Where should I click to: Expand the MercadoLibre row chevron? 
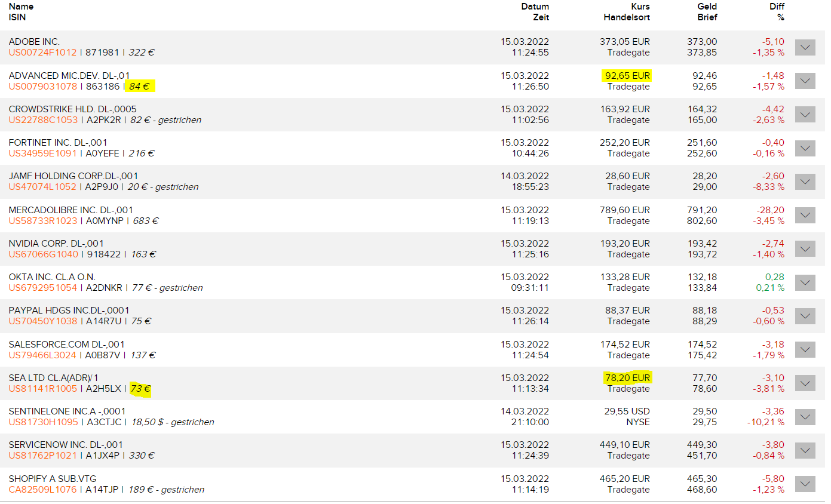pyautogui.click(x=805, y=215)
